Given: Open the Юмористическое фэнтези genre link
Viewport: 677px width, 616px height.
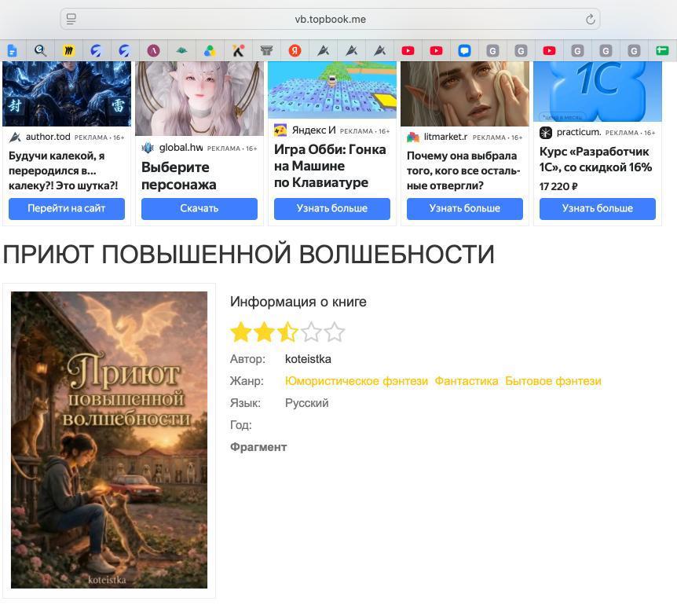Looking at the screenshot, I should 357,381.
